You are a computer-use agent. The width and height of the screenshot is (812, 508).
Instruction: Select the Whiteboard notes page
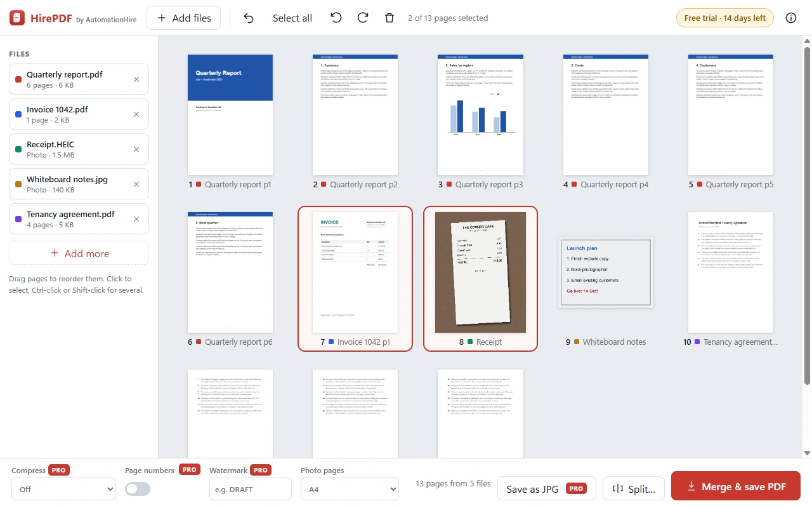click(x=606, y=272)
